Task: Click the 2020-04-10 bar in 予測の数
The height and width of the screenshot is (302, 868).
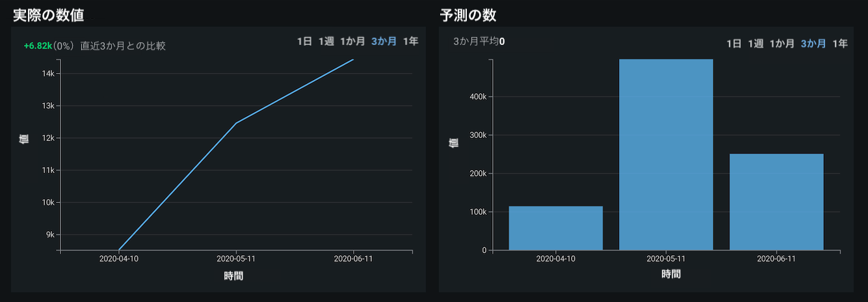Action: [x=555, y=228]
